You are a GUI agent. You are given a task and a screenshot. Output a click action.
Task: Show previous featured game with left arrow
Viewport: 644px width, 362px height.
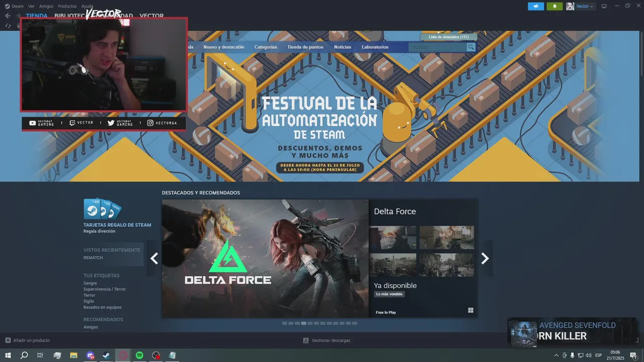tap(154, 258)
